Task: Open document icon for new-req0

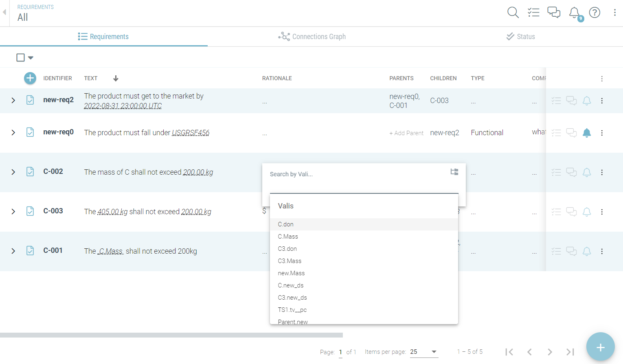Action: coord(30,132)
